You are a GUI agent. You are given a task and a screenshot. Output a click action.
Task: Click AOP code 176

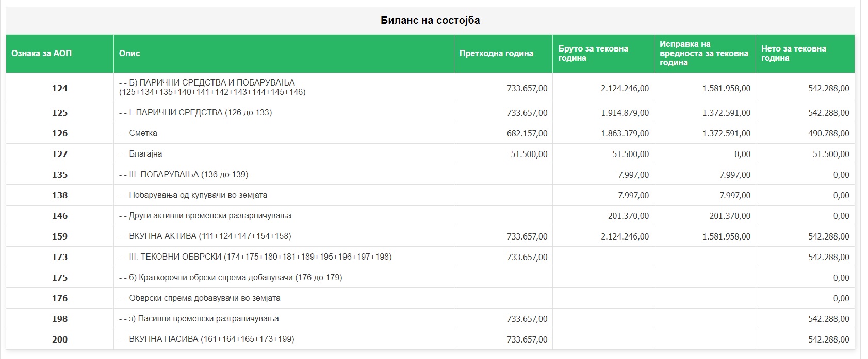(x=60, y=298)
